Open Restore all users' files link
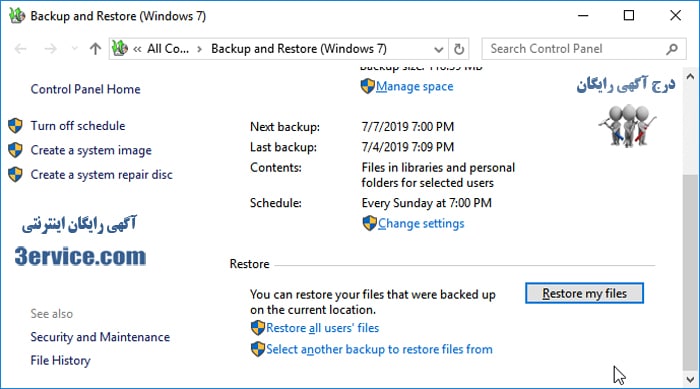Image resolution: width=700 pixels, height=389 pixels. click(x=322, y=328)
